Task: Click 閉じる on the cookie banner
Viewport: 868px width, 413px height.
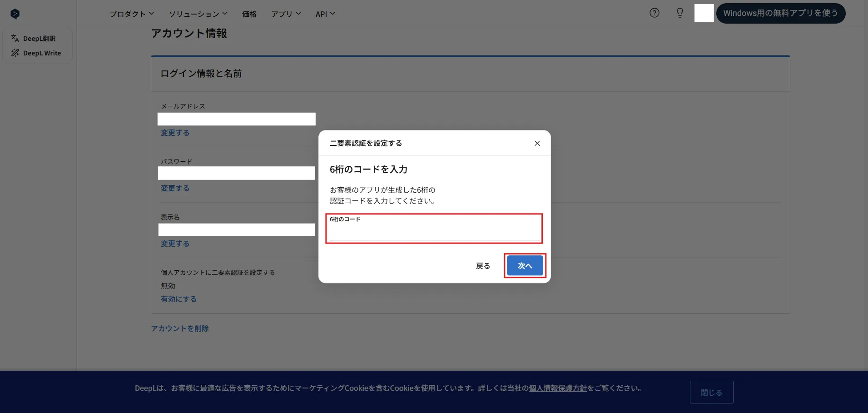Action: pos(711,392)
